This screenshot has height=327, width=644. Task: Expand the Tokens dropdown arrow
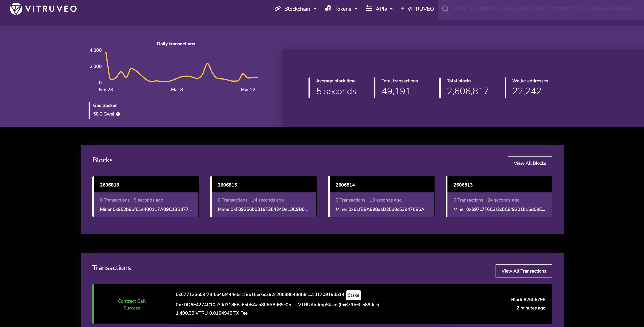tap(356, 9)
